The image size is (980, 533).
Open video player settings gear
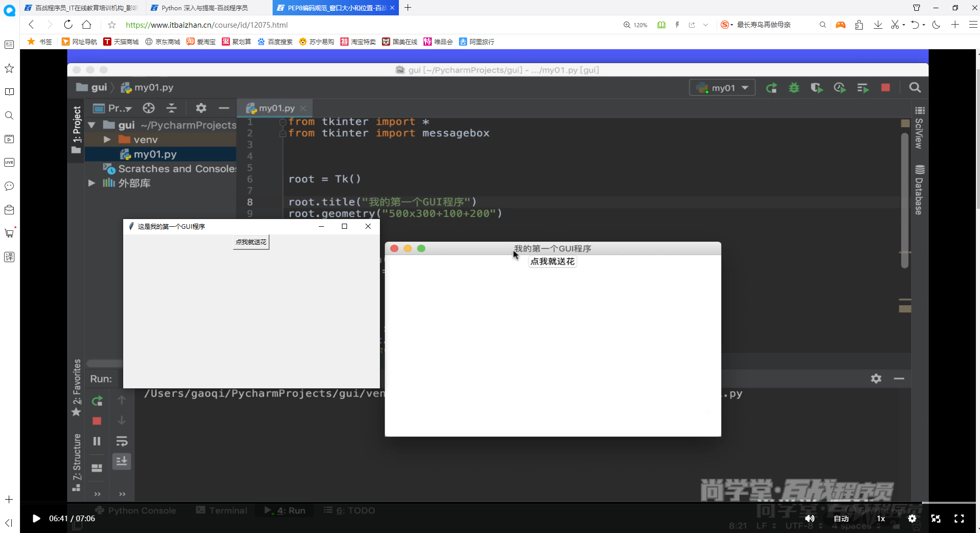pyautogui.click(x=912, y=519)
